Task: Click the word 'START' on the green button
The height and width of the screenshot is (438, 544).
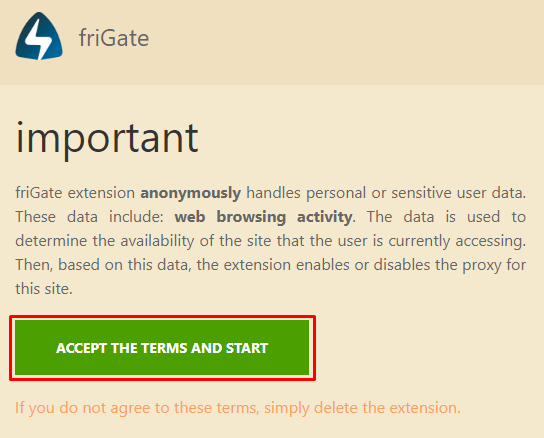Action: coord(247,348)
